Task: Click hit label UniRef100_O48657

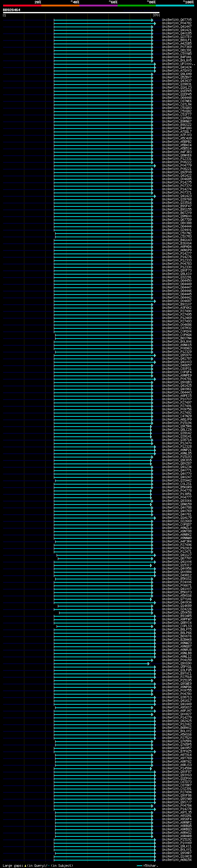Action: pyautogui.click(x=177, y=365)
